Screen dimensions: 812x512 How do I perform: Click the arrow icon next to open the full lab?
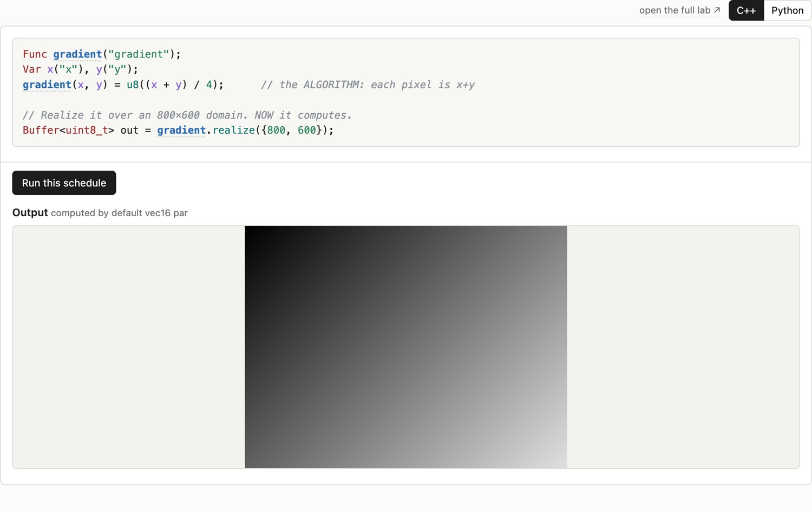[x=717, y=10]
